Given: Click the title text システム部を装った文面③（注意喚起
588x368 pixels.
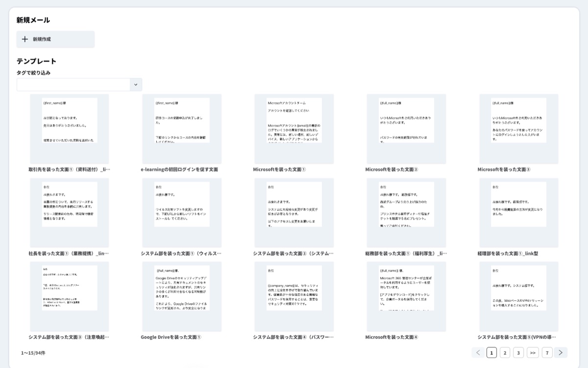Looking at the screenshot, I should click(x=69, y=337).
